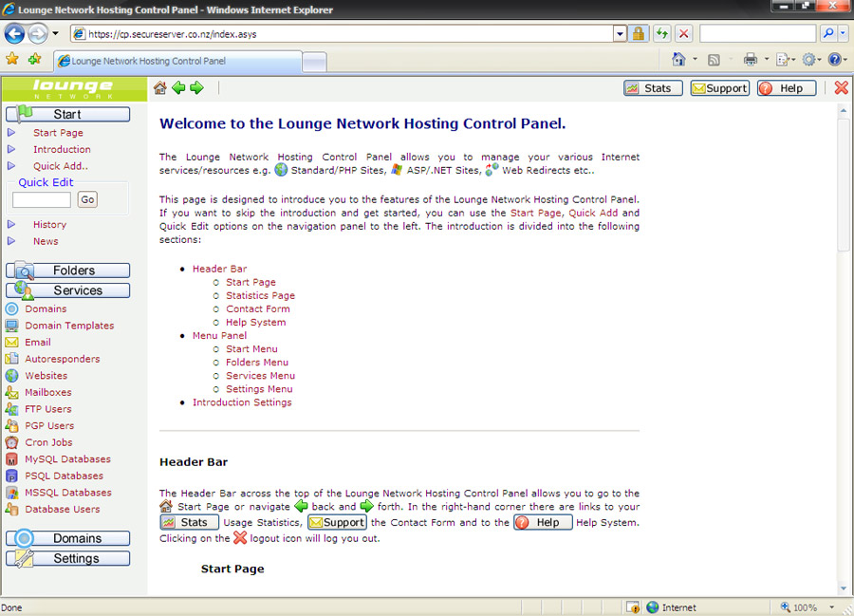854x616 pixels.
Task: Click the home icon in header bar
Action: (x=159, y=88)
